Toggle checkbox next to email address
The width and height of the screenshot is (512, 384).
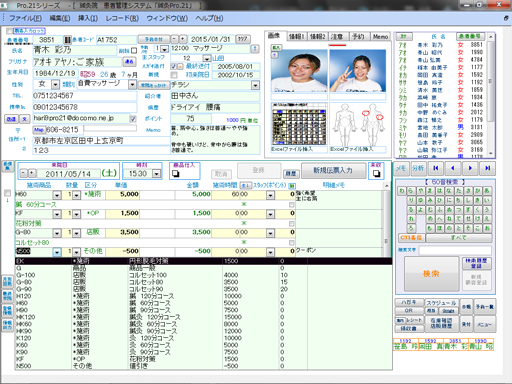click(x=133, y=119)
